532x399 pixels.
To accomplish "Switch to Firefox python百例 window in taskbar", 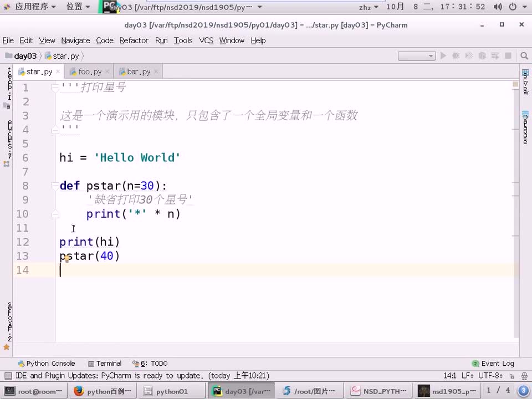I will [102, 391].
